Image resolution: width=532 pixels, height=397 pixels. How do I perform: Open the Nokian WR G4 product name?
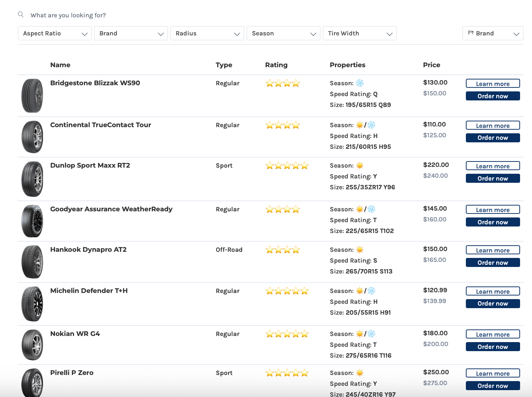pyautogui.click(x=75, y=333)
